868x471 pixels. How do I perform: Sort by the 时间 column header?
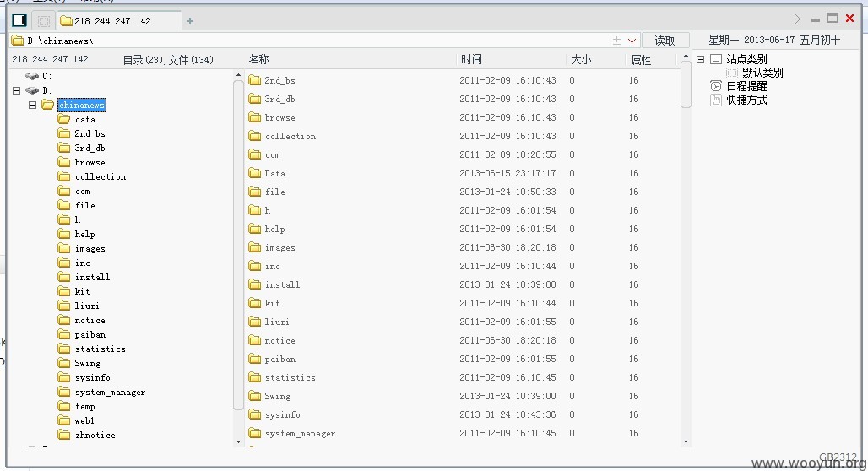pyautogui.click(x=471, y=59)
